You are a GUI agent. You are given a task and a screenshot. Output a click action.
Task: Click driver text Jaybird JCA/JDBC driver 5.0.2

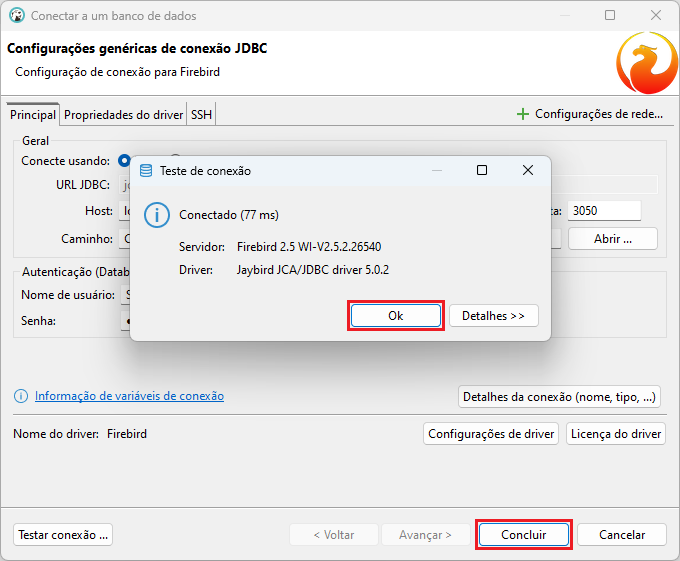pyautogui.click(x=313, y=270)
